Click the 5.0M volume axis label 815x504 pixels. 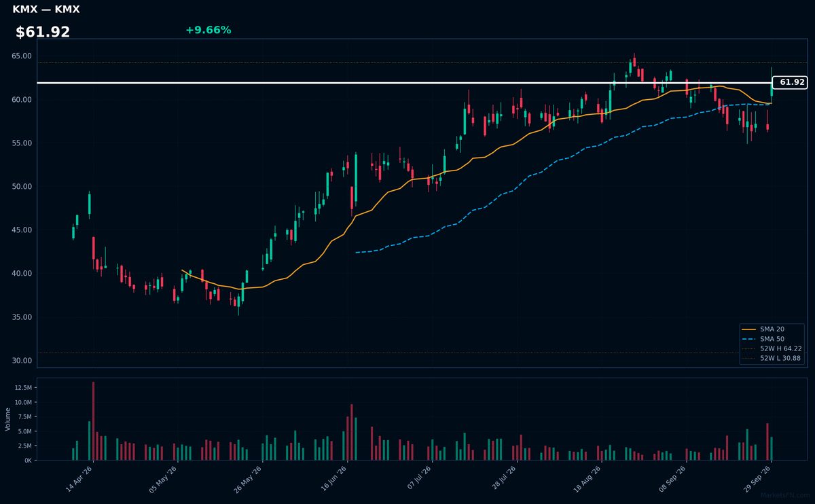tap(24, 431)
